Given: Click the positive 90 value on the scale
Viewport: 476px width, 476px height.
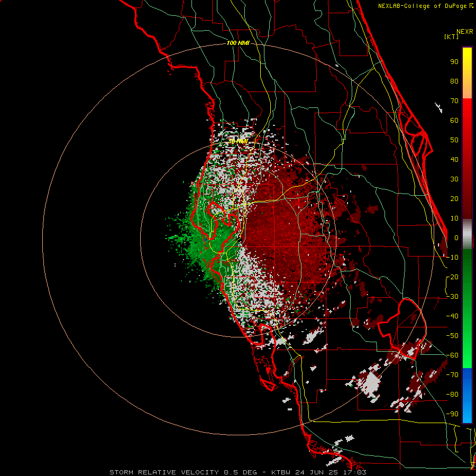Looking at the screenshot, I should coord(454,62).
